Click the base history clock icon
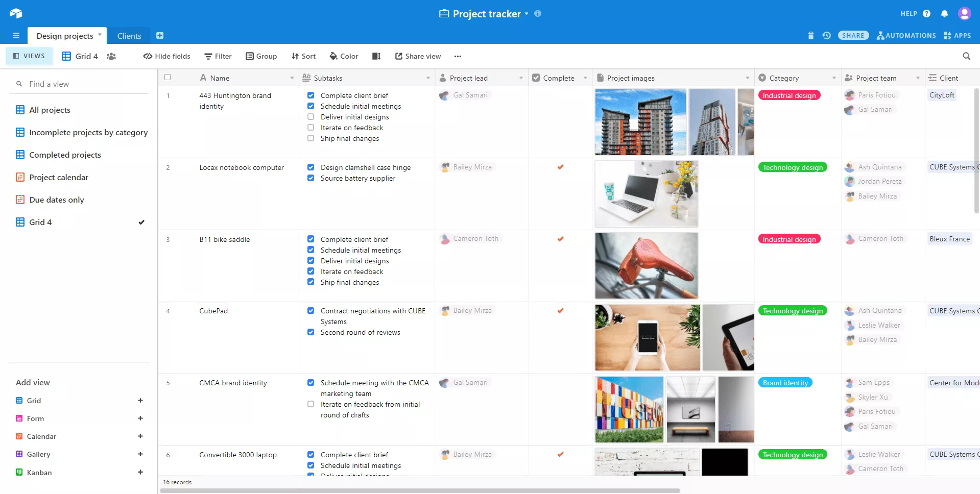Viewport: 980px width, 494px height. point(826,35)
